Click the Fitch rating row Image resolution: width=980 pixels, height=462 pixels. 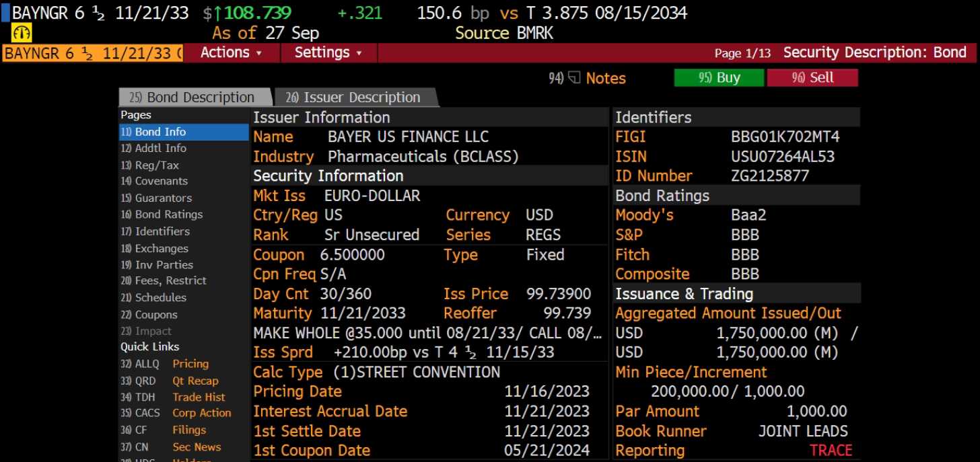point(737,255)
